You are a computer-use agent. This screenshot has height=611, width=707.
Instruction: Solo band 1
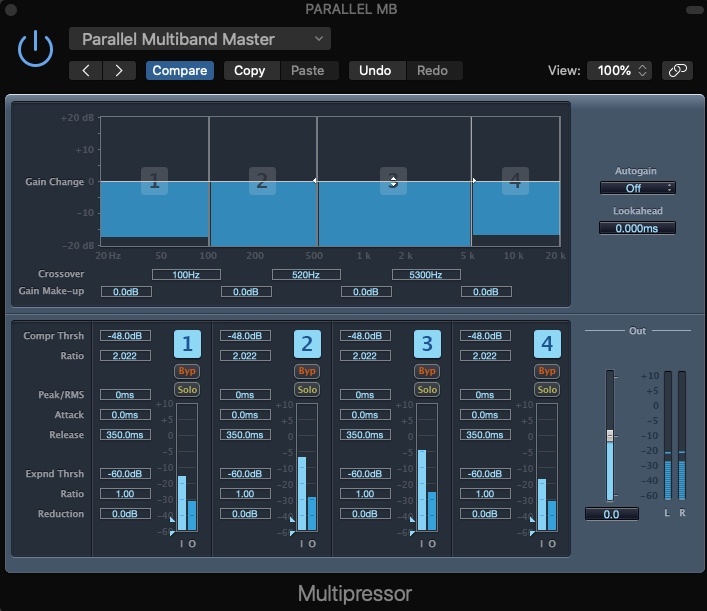pyautogui.click(x=187, y=390)
